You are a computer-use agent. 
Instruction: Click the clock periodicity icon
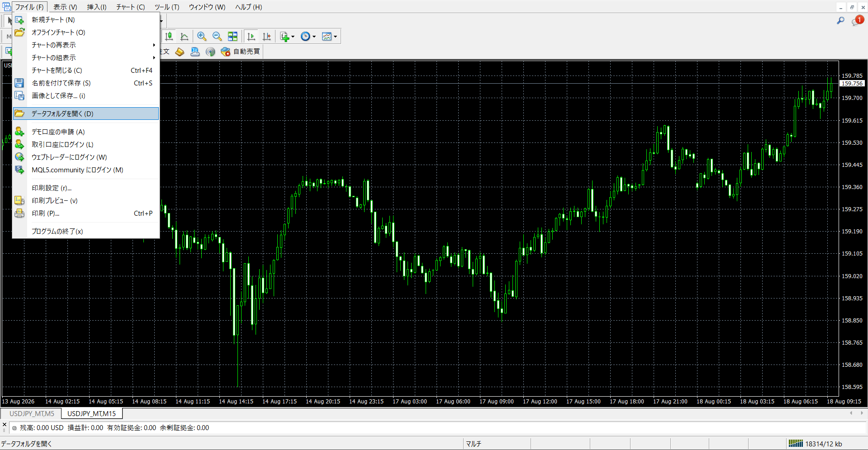tap(306, 37)
